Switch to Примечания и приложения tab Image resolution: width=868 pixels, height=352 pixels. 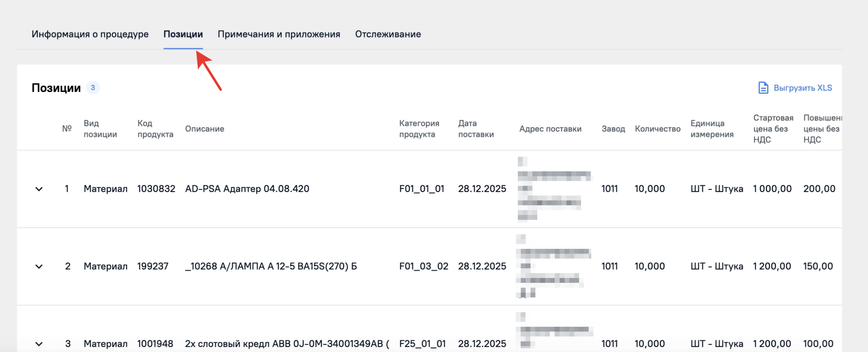pos(279,34)
